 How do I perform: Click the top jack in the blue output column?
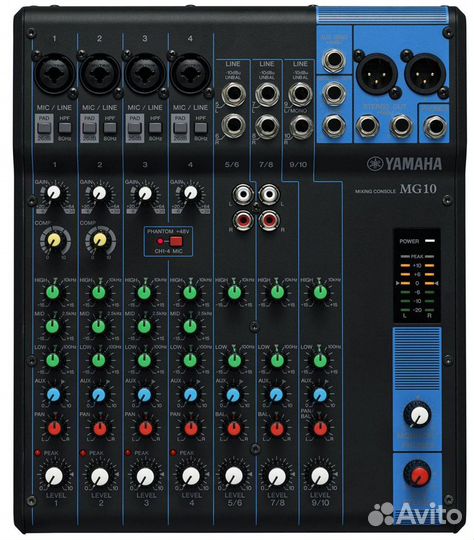coord(334,60)
